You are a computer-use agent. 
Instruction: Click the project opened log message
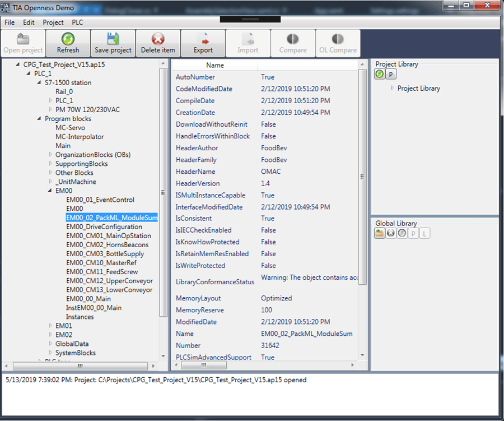(156, 380)
